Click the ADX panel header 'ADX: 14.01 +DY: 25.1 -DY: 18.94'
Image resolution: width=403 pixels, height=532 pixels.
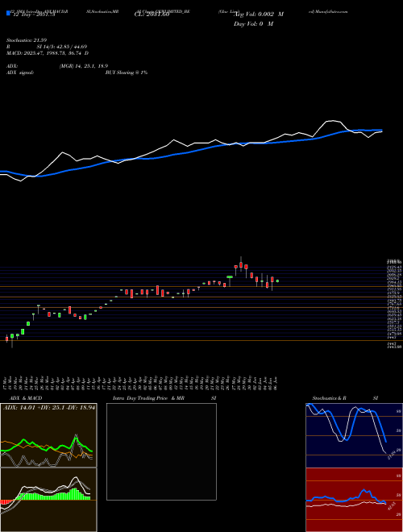(x=49, y=408)
